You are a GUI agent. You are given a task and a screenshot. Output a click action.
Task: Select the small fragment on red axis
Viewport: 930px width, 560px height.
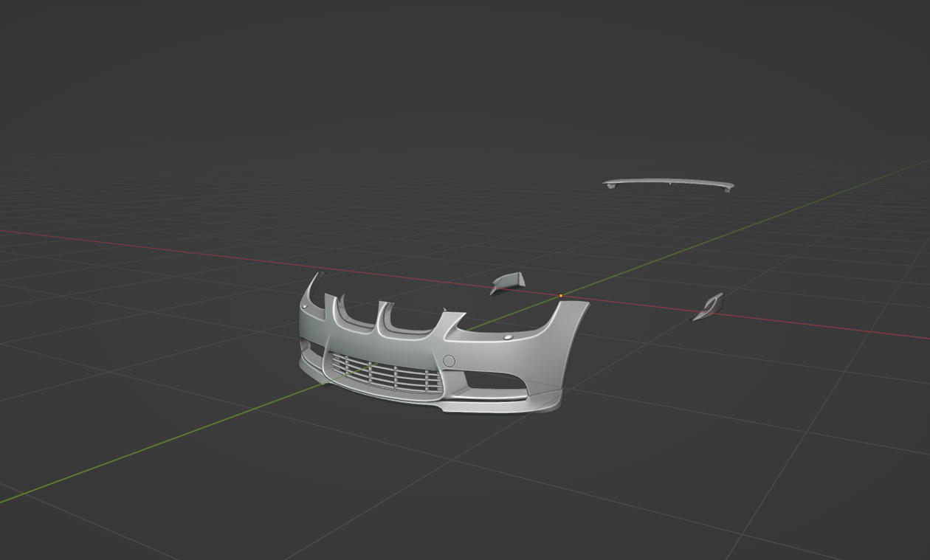509,282
